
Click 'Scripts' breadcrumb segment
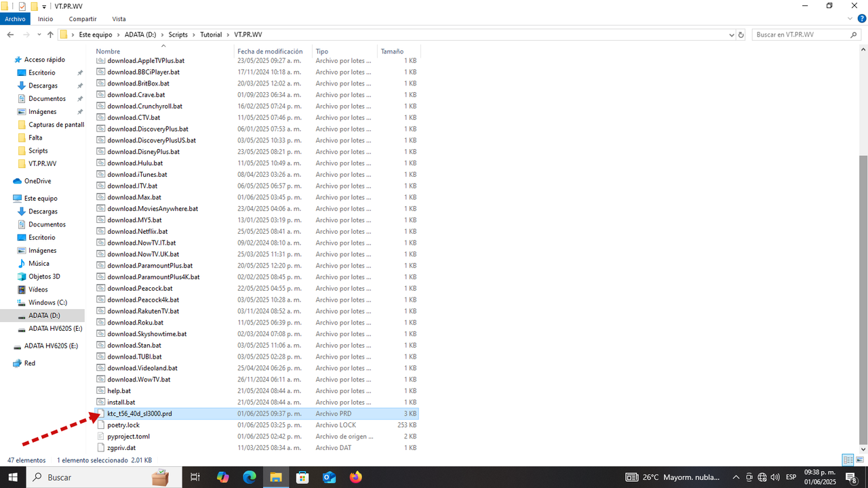(178, 35)
